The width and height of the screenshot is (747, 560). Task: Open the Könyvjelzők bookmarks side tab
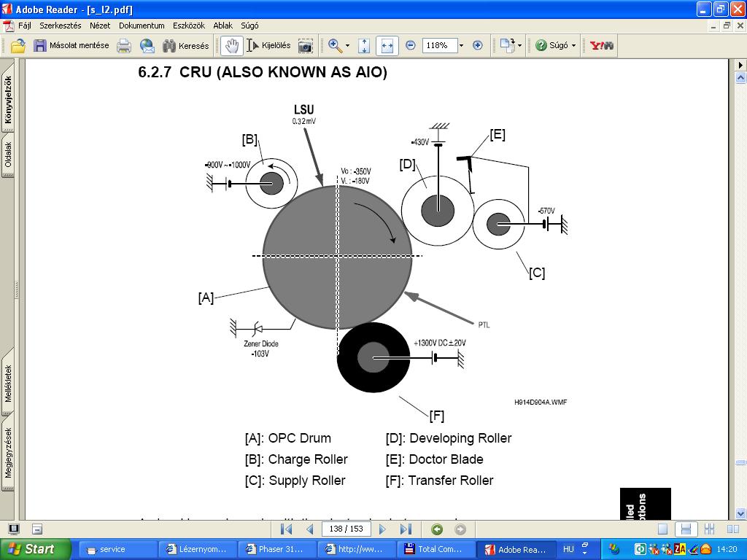point(8,99)
